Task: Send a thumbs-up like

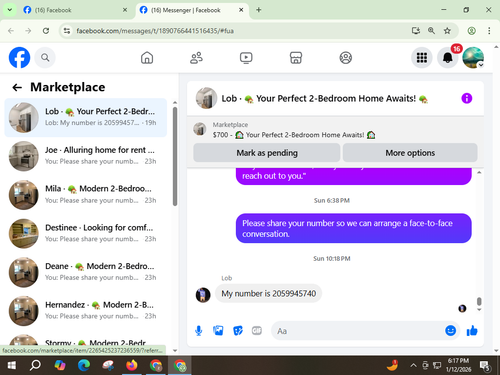Action: [472, 331]
